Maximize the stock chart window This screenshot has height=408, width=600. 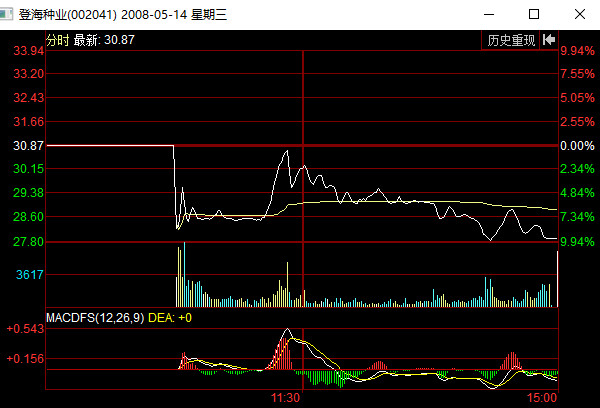pyautogui.click(x=534, y=14)
